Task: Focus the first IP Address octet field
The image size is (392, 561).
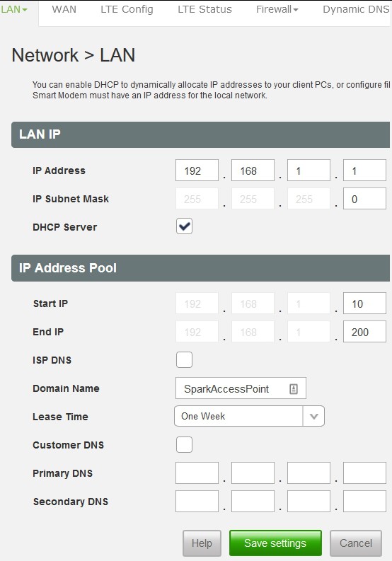Action: point(197,170)
